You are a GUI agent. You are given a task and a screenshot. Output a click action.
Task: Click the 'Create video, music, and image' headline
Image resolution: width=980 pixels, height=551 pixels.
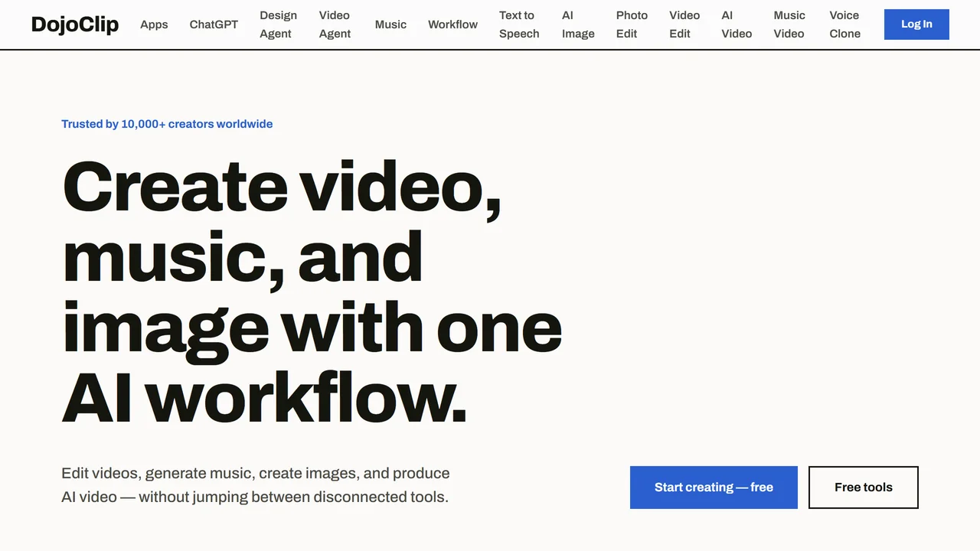(312, 291)
